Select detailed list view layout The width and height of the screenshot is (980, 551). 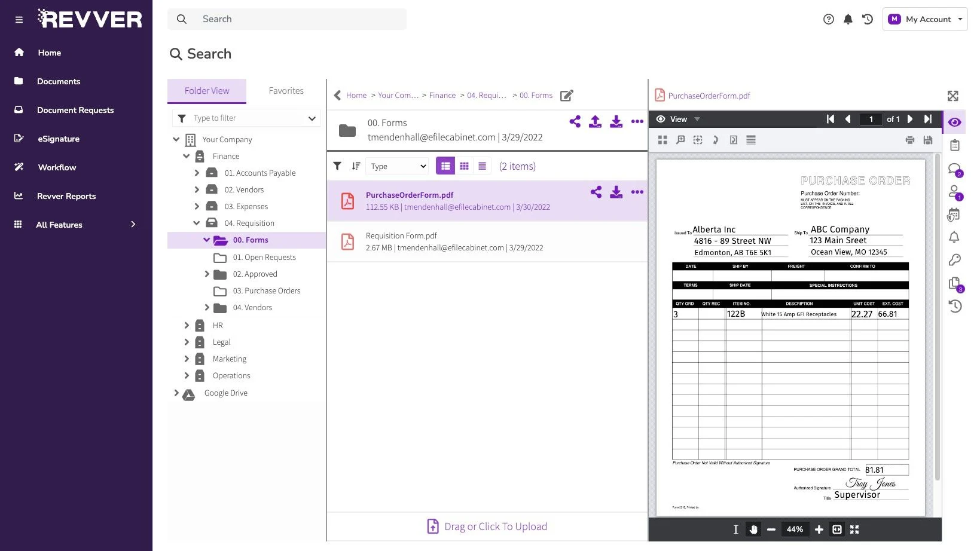(x=445, y=166)
